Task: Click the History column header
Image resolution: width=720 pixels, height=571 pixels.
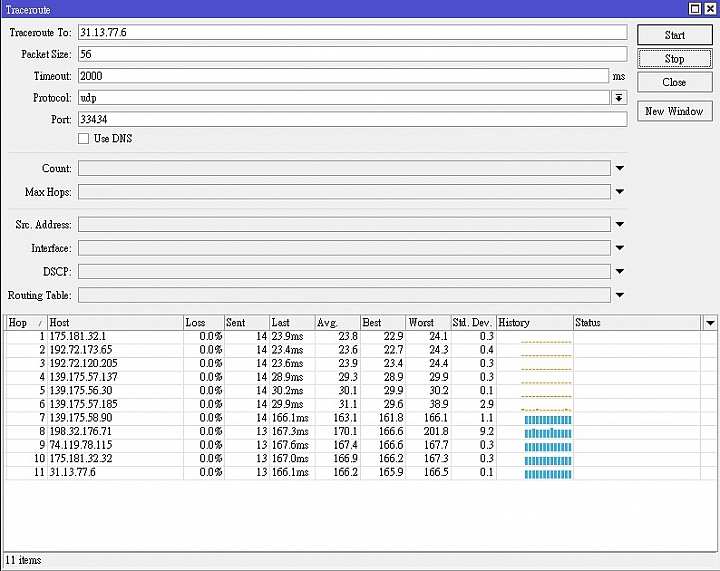Action: (535, 323)
